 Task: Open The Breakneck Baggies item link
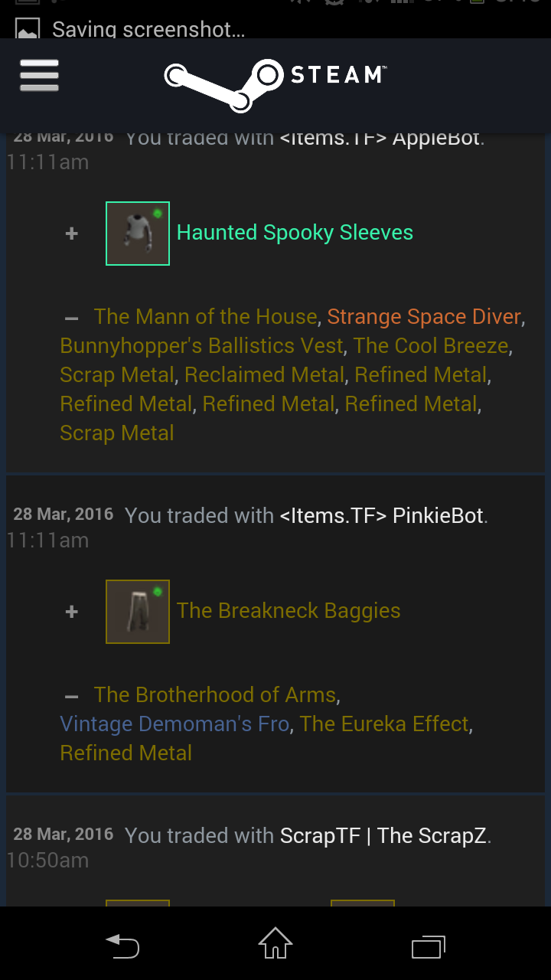click(x=289, y=611)
